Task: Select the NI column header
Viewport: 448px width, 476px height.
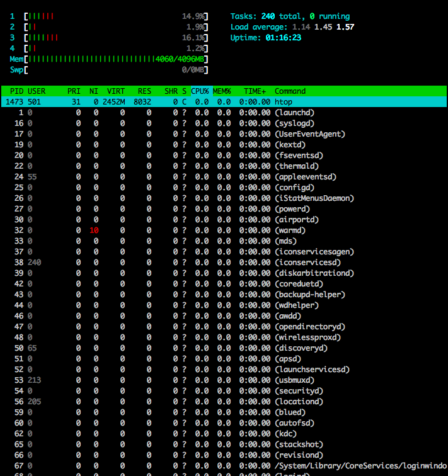Action: pos(93,91)
